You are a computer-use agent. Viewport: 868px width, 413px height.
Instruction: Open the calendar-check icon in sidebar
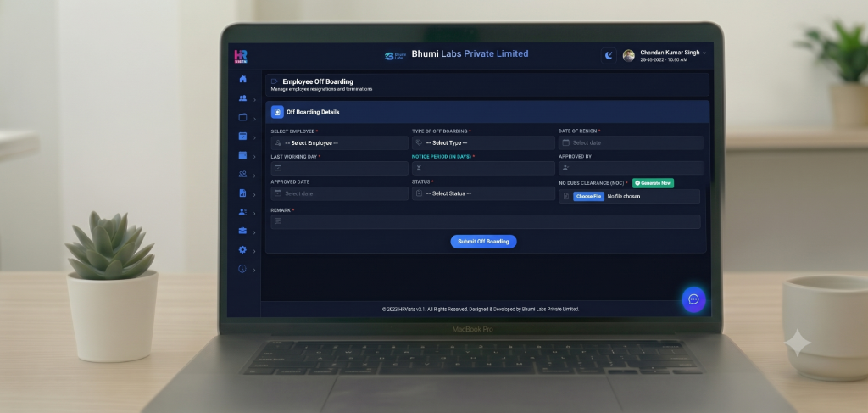click(x=242, y=137)
